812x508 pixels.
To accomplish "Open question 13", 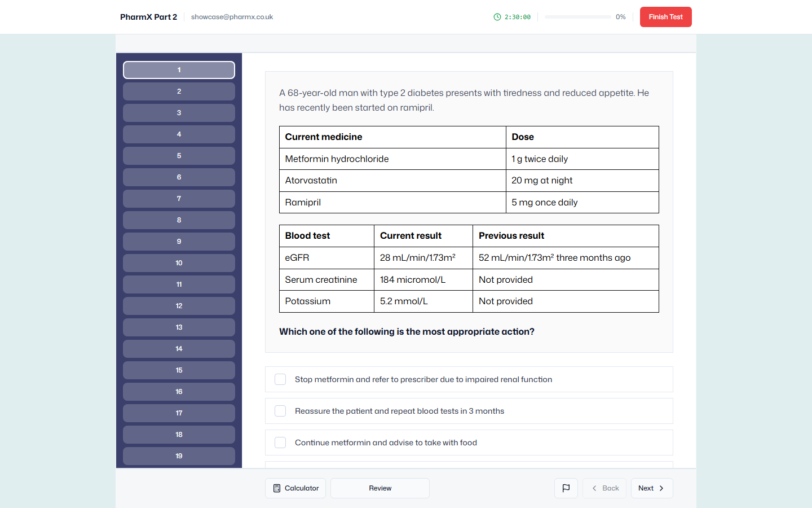I will 179,327.
